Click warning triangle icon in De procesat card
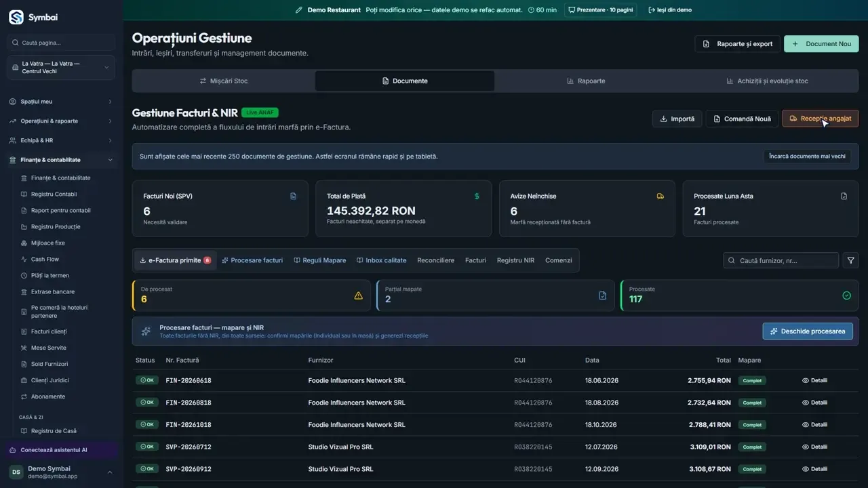This screenshot has height=488, width=868. pyautogui.click(x=358, y=296)
